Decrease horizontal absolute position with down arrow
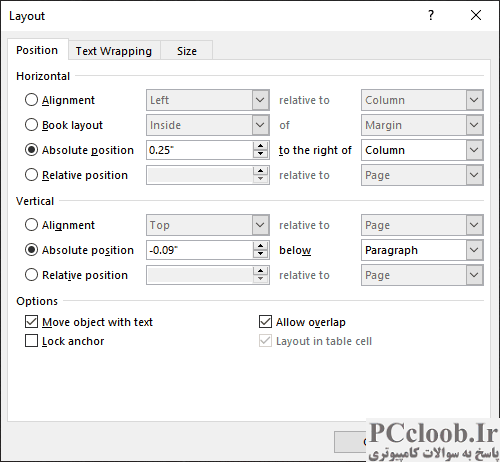The height and width of the screenshot is (462, 500). tap(260, 154)
